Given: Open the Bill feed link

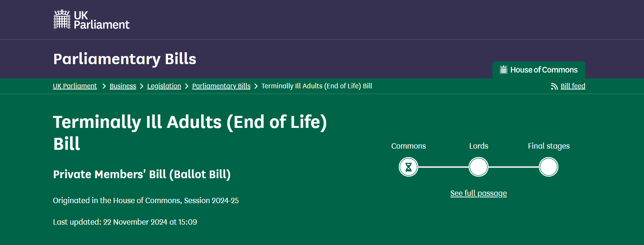Looking at the screenshot, I should (x=573, y=86).
